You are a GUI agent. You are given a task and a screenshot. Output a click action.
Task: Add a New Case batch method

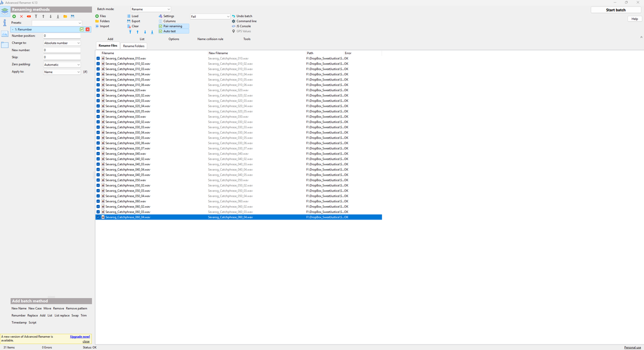[x=35, y=308]
